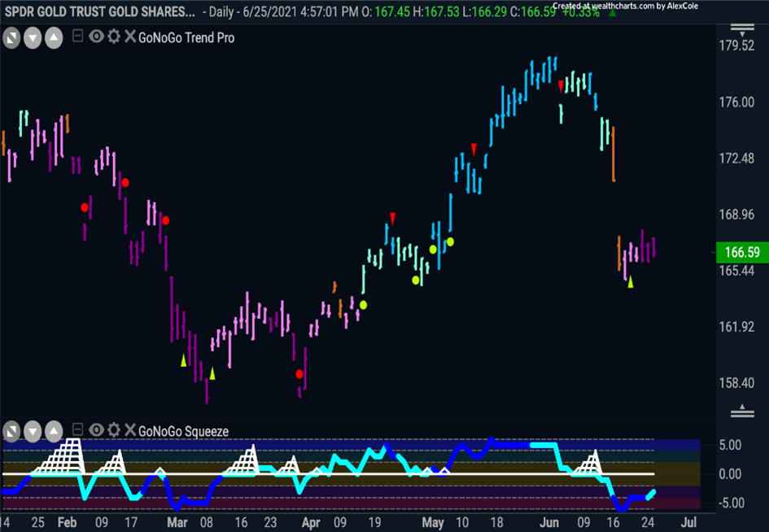Click the 0.00 squeeze scale label
Image resolution: width=769 pixels, height=532 pixels.
[730, 474]
